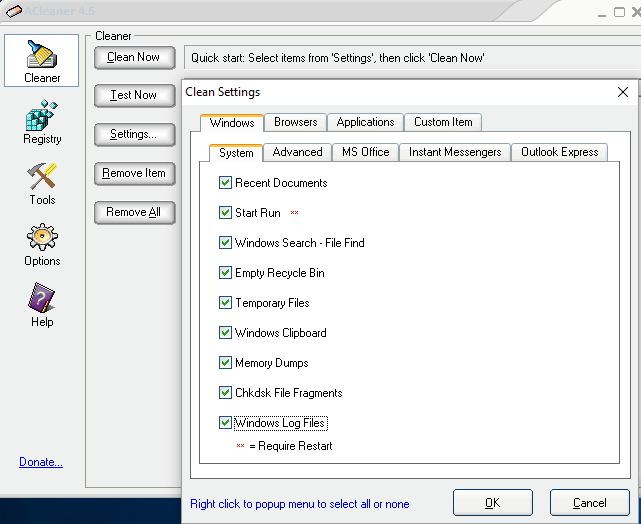Open the MS Office sub-tab
Image resolution: width=641 pixels, height=524 pixels.
(x=365, y=152)
